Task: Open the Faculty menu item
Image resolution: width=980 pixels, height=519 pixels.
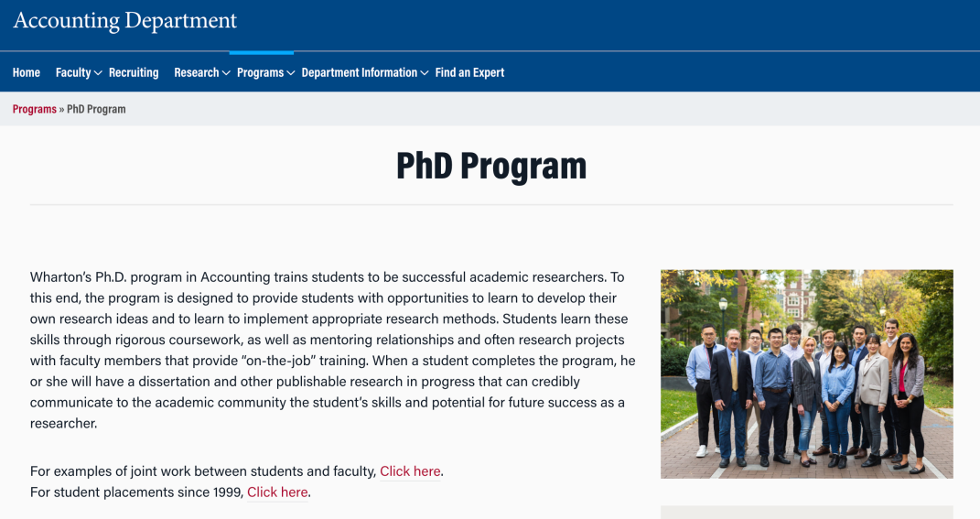Action: click(73, 72)
